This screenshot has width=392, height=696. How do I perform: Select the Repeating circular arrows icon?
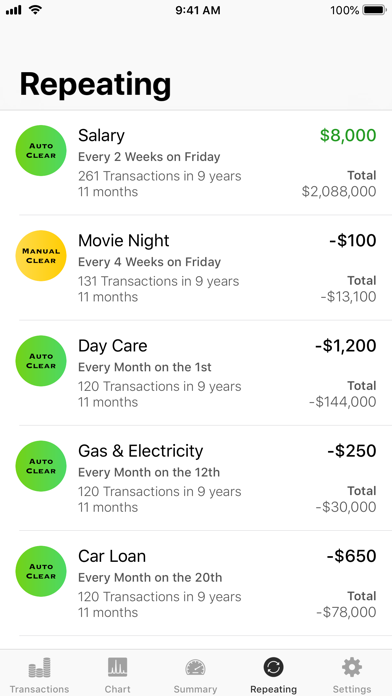pyautogui.click(x=273, y=667)
